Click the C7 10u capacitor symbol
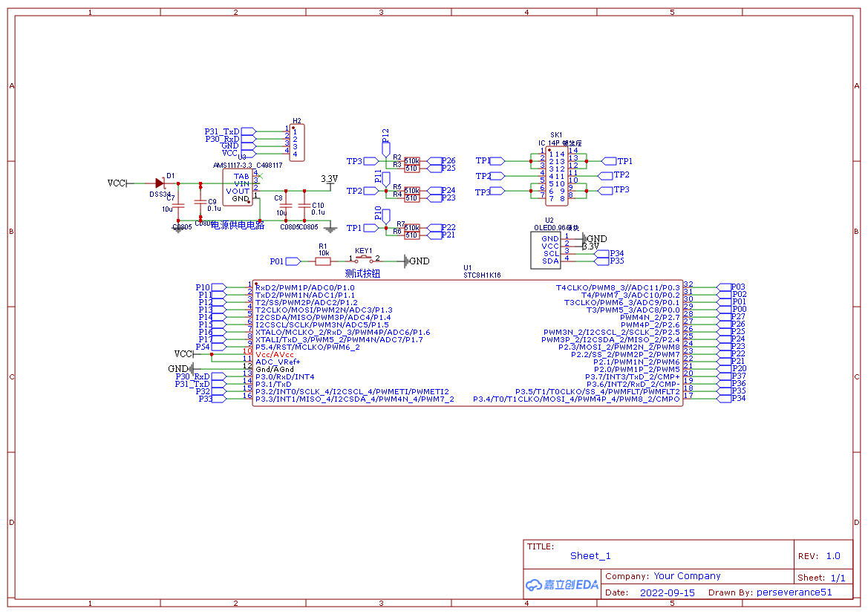Screen dimensions: 868x614 178,206
